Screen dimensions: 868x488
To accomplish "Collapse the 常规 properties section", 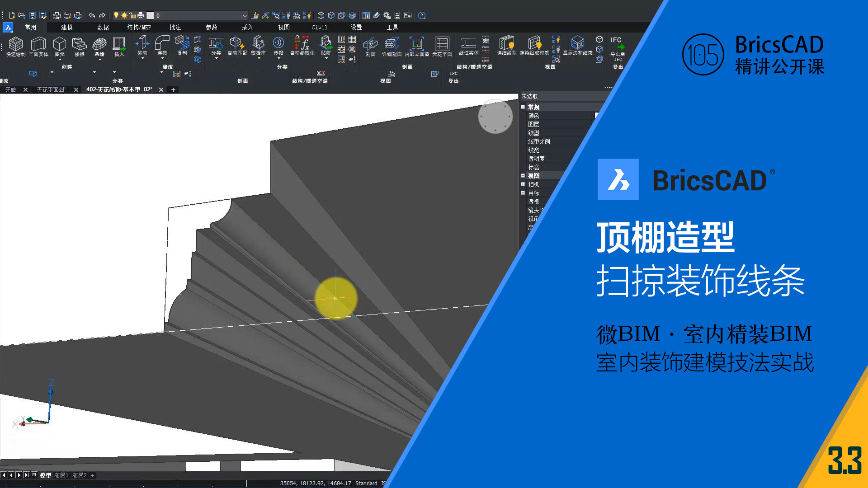I will (x=523, y=107).
